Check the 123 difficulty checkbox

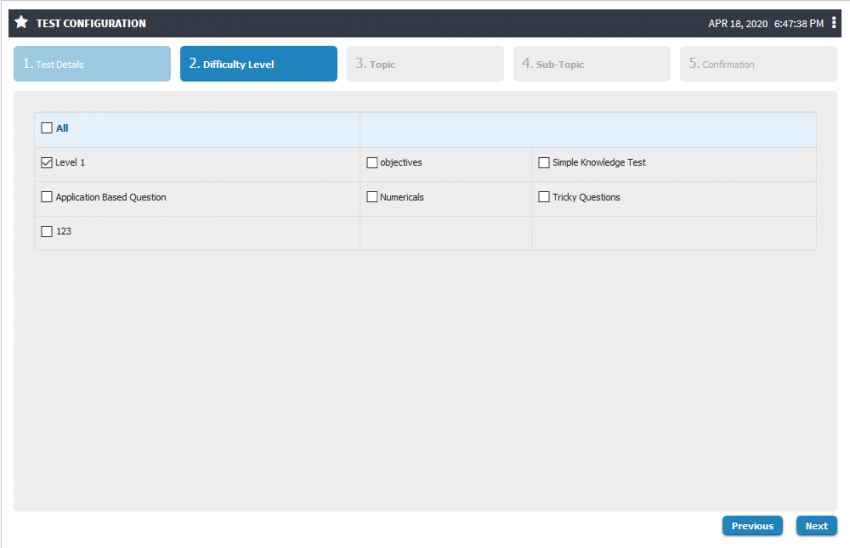(47, 231)
